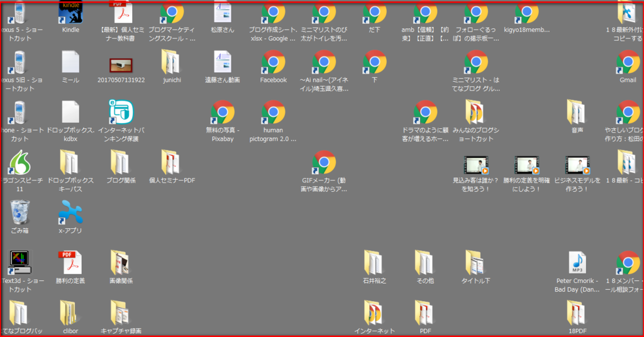
Task: Open the ミニマリスト はてなブログ shortcut
Action: pos(475,62)
